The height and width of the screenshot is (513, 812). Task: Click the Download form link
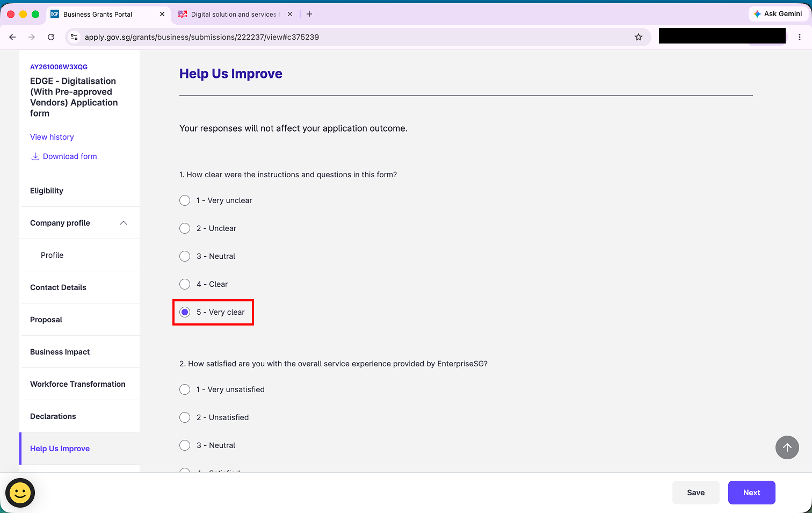pos(64,156)
